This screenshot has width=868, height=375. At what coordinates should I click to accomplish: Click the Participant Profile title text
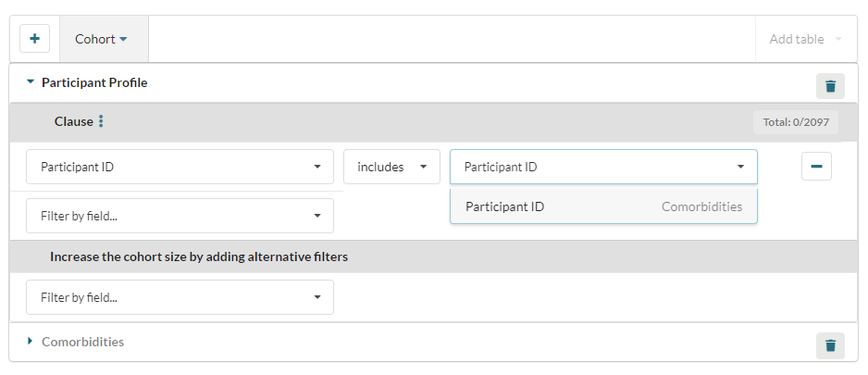coord(94,82)
